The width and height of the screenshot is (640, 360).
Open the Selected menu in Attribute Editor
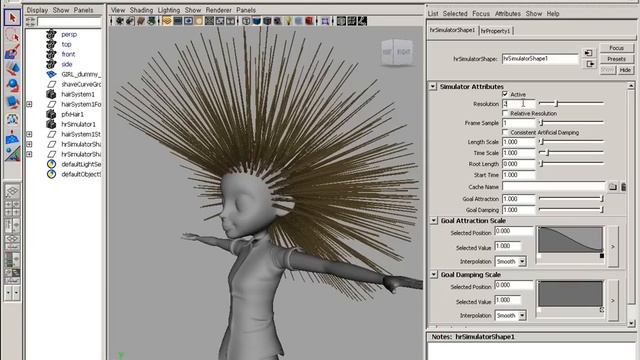coord(455,13)
